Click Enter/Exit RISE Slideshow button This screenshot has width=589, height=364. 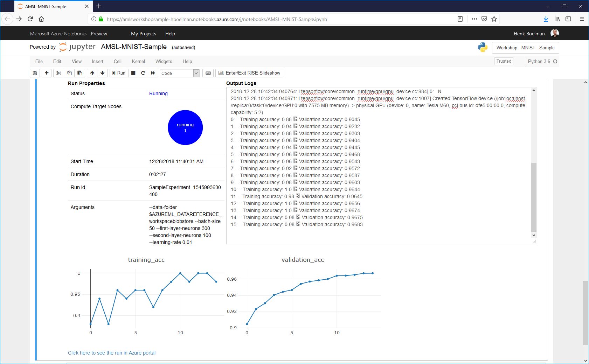[x=249, y=73]
